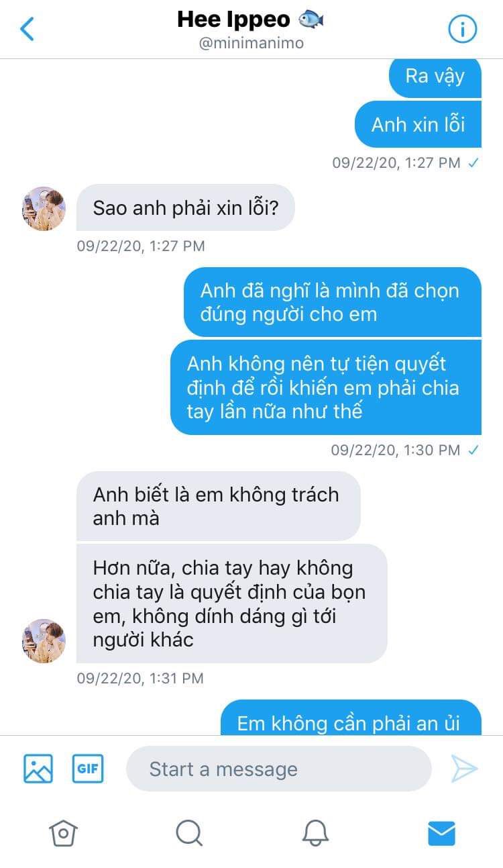
Task: Open the Messages envelope tab
Action: click(x=441, y=833)
